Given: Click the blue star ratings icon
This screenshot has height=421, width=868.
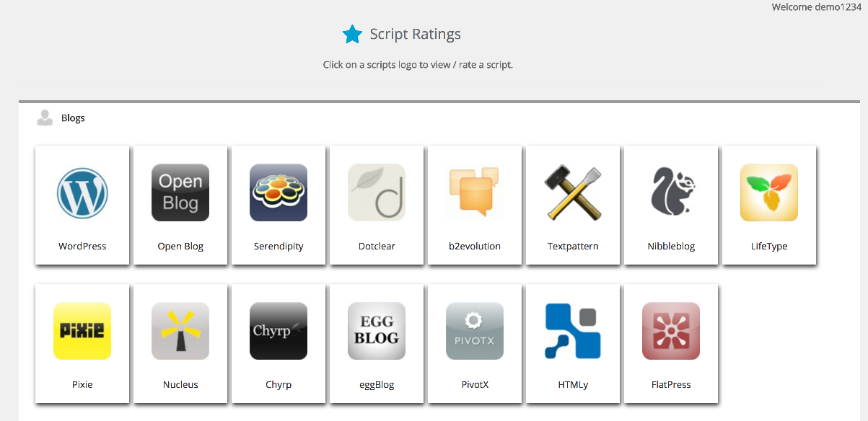Looking at the screenshot, I should pyautogui.click(x=352, y=34).
